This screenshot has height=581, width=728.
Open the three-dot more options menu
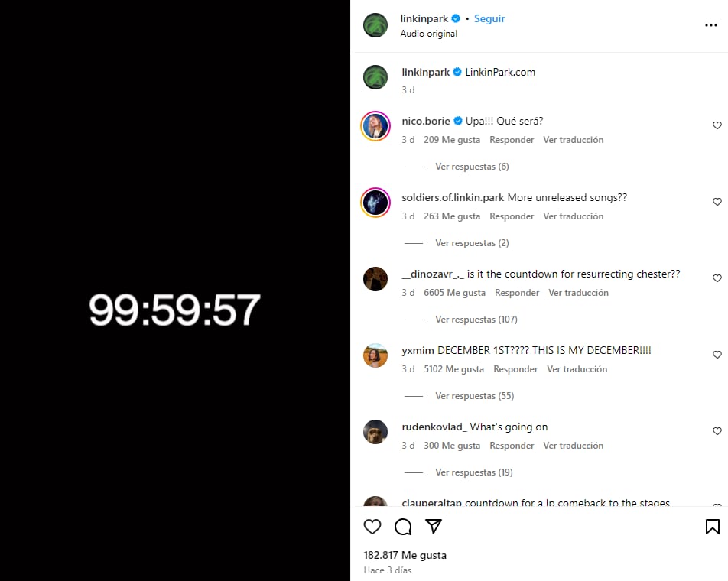pyautogui.click(x=711, y=25)
